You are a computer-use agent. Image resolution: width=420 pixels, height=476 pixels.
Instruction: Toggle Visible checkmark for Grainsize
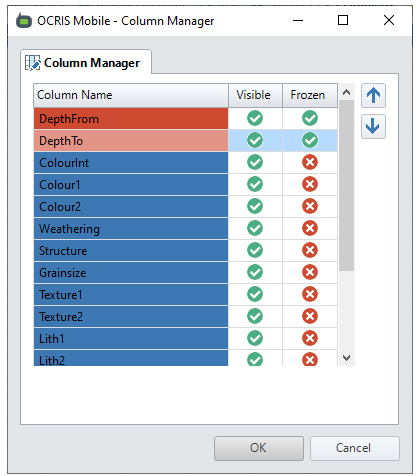click(255, 272)
